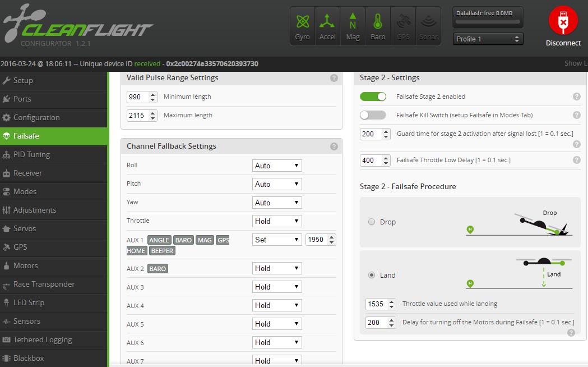The image size is (588, 367).
Task: Open the Race Transponder tab
Action: pyautogui.click(x=54, y=284)
